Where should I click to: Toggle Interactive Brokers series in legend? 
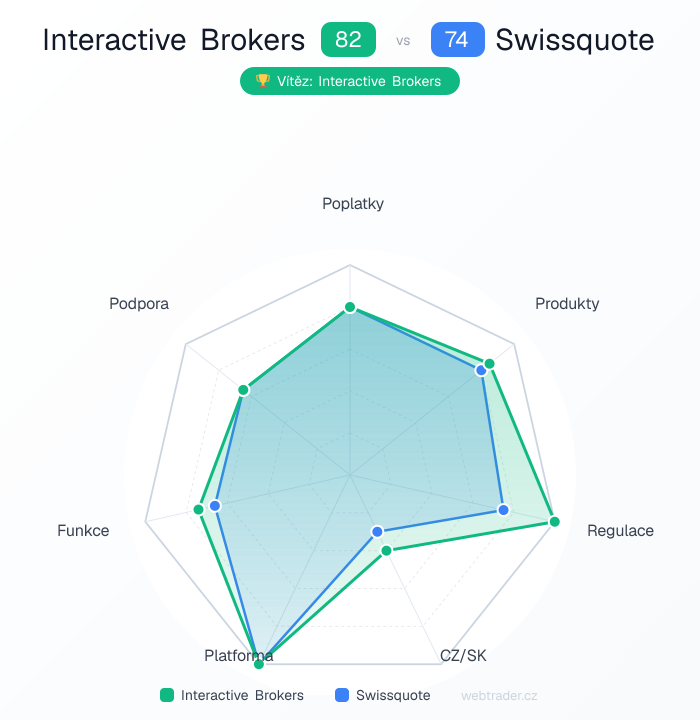(x=242, y=695)
